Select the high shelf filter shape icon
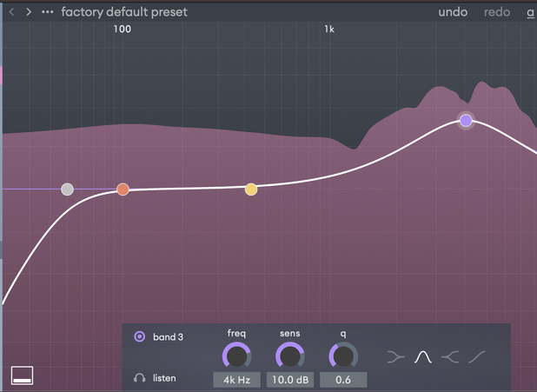Viewport: 537px width, 392px height. [450, 357]
